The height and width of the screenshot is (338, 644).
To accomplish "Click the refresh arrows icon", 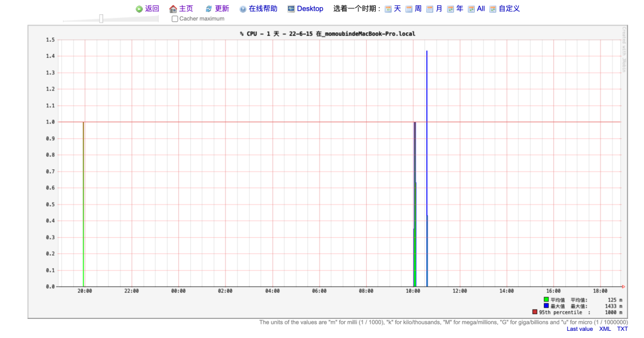I will pyautogui.click(x=209, y=9).
